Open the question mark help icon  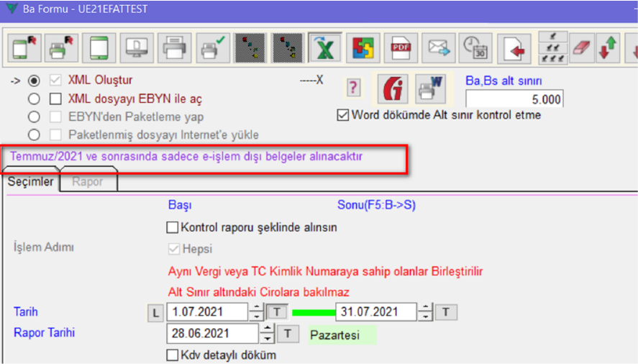click(x=352, y=88)
